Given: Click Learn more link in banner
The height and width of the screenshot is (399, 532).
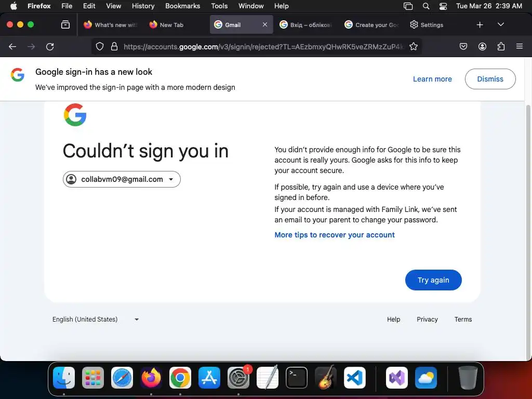Looking at the screenshot, I should [x=432, y=79].
